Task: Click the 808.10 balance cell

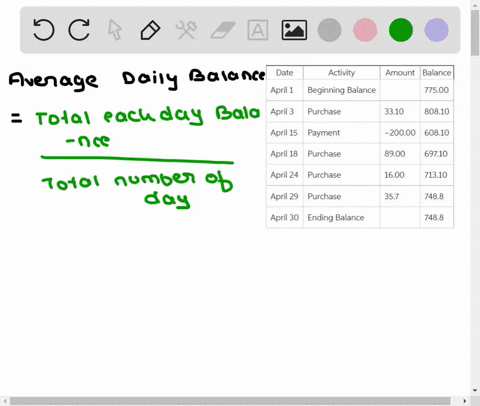Action: click(x=437, y=111)
